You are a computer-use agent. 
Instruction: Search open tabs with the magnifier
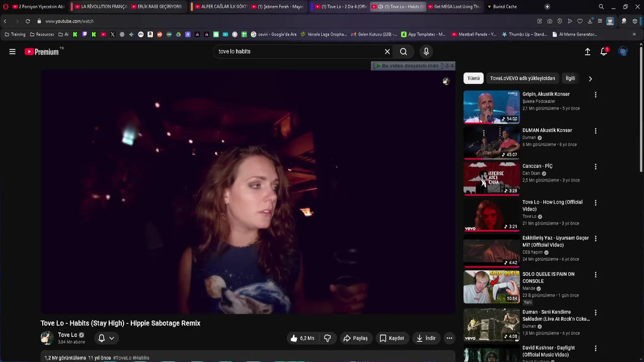pos(601,7)
